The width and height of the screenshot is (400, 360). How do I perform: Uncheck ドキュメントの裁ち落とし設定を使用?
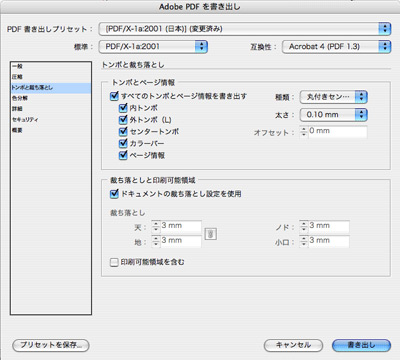[114, 194]
